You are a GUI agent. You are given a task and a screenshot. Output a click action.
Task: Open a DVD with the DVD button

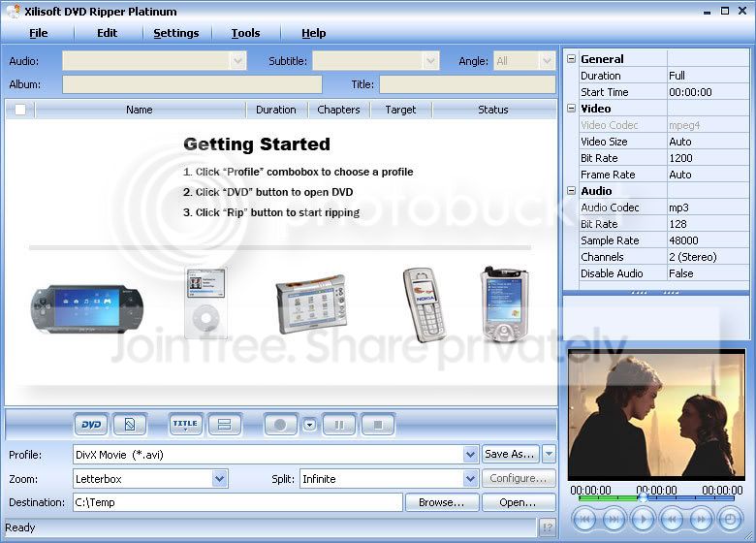tap(91, 425)
